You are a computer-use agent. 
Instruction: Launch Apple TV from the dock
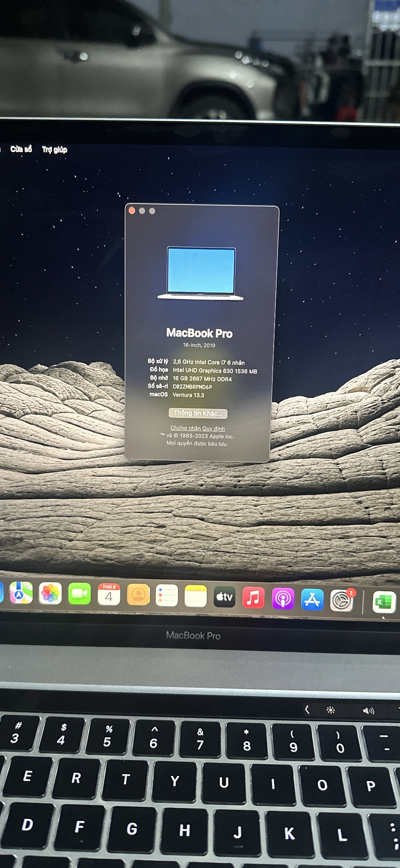click(225, 597)
